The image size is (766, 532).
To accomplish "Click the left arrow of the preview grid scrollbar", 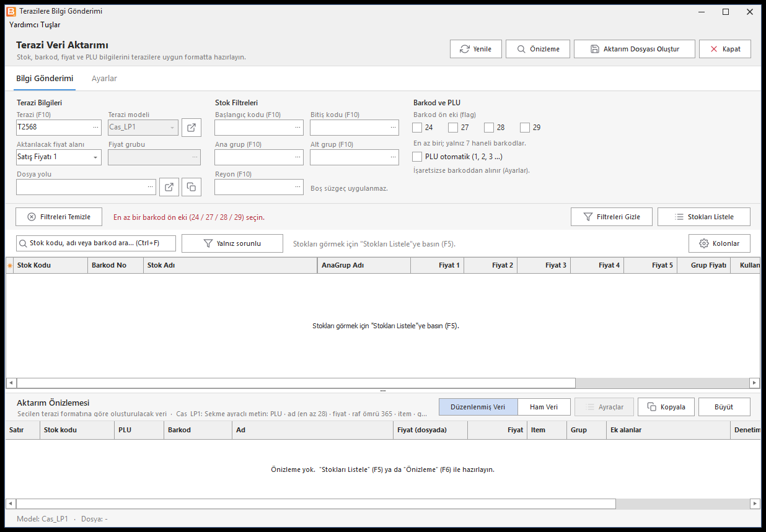I will pyautogui.click(x=11, y=504).
